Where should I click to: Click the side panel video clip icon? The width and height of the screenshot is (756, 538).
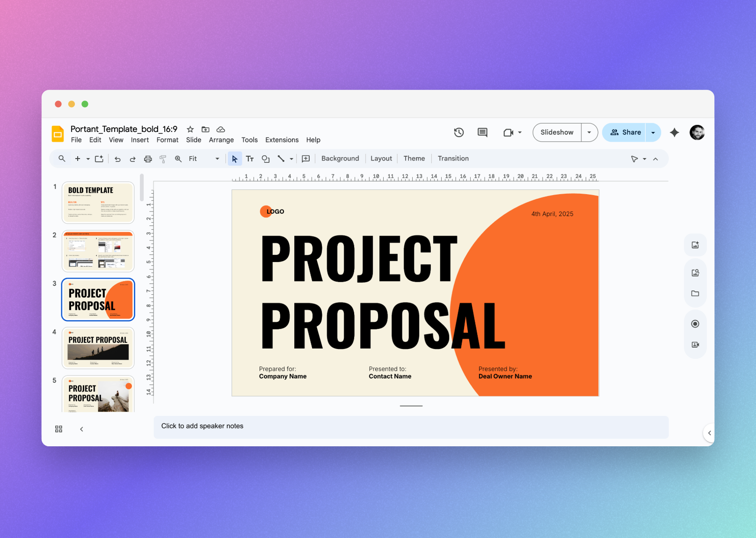695,344
